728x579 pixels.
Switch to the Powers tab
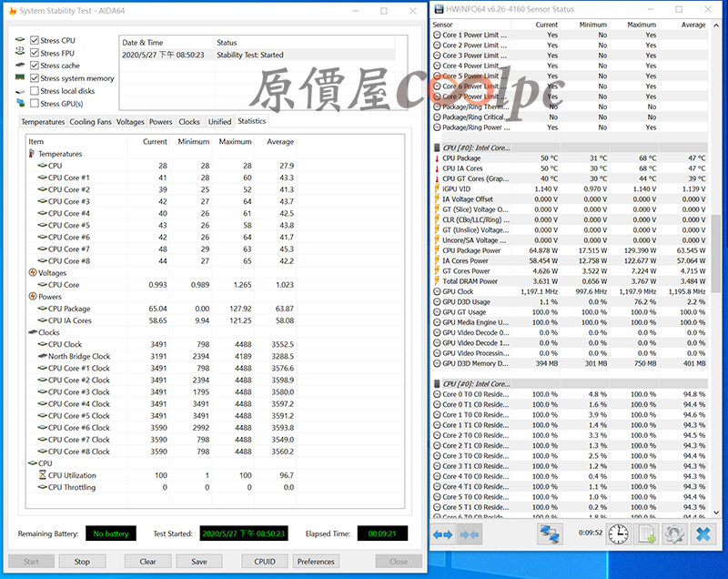161,122
